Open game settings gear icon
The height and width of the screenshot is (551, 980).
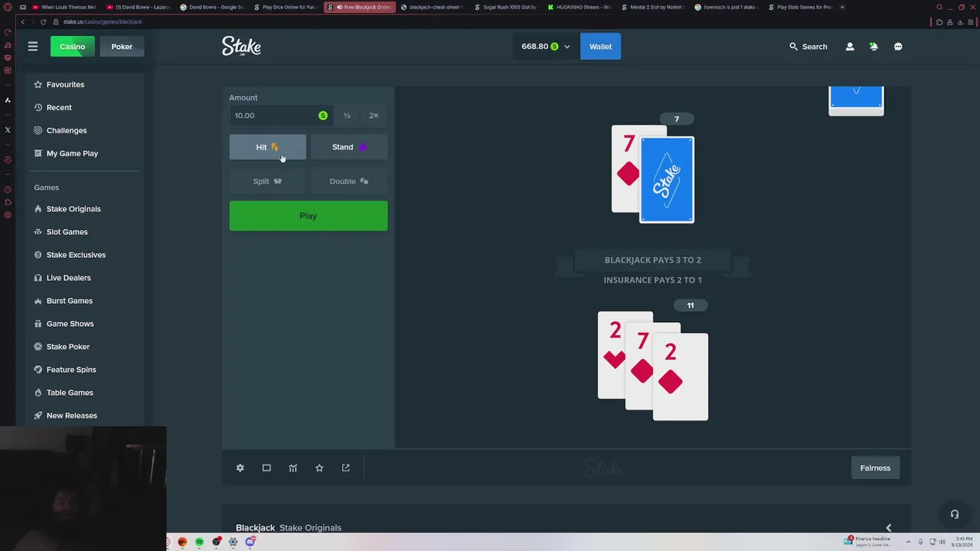tap(240, 468)
